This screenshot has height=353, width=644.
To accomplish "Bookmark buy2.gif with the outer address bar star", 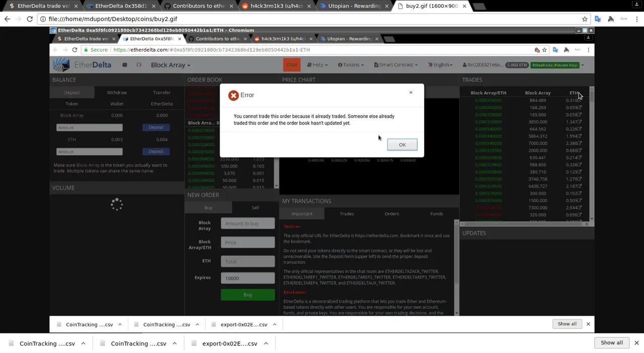I will point(585,19).
